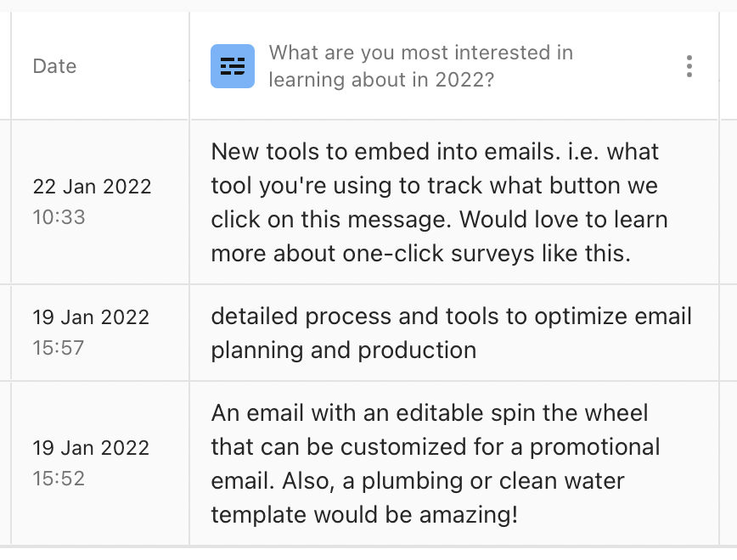
Task: Click the 'plumbing or clean water' line
Action: pyautogui.click(x=418, y=480)
